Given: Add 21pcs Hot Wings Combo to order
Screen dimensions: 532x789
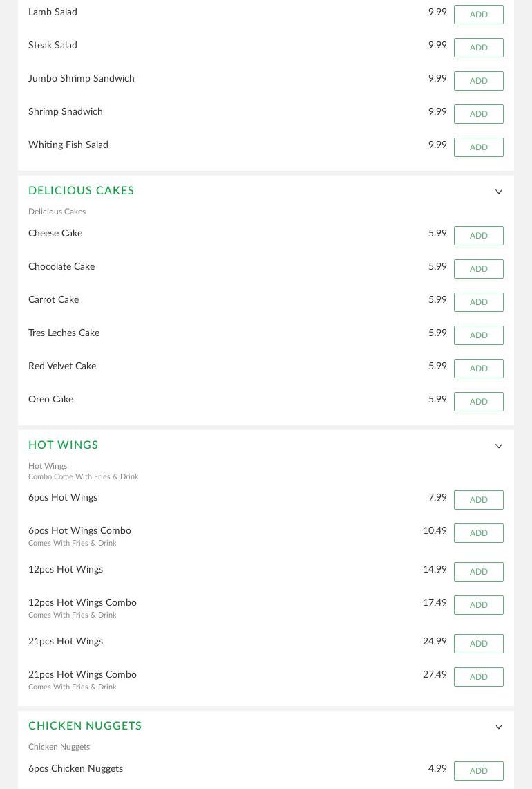Looking at the screenshot, I should [x=478, y=677].
